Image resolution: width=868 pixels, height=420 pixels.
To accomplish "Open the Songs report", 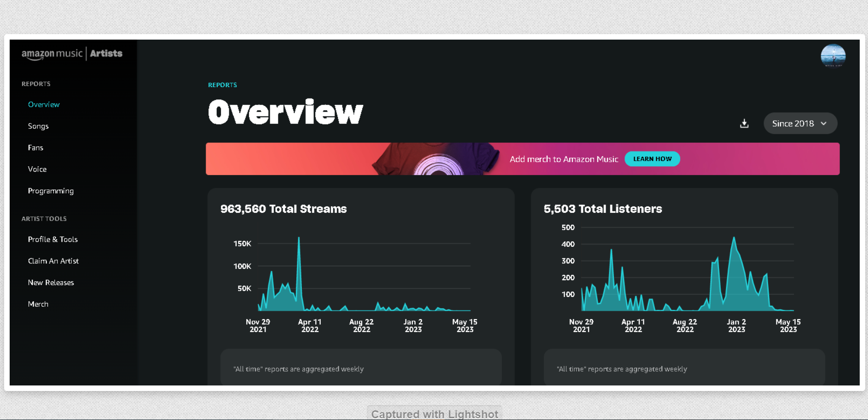I will tap(38, 126).
